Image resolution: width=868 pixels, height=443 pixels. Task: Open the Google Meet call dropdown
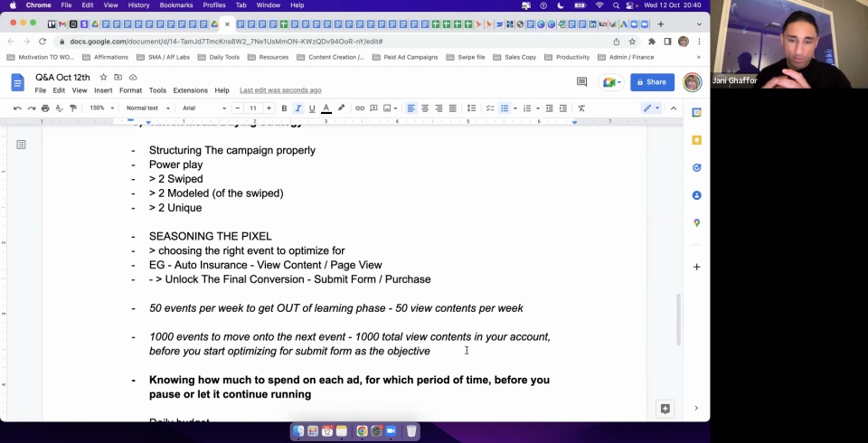(612, 82)
